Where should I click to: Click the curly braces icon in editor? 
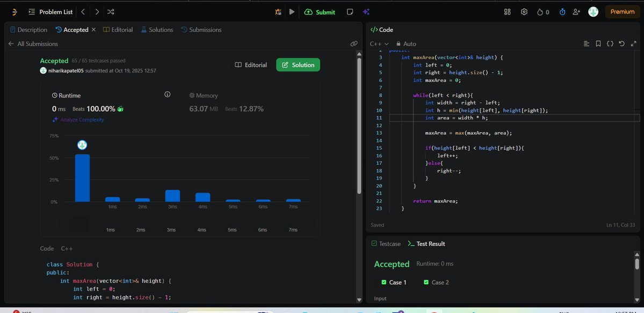coord(610,43)
